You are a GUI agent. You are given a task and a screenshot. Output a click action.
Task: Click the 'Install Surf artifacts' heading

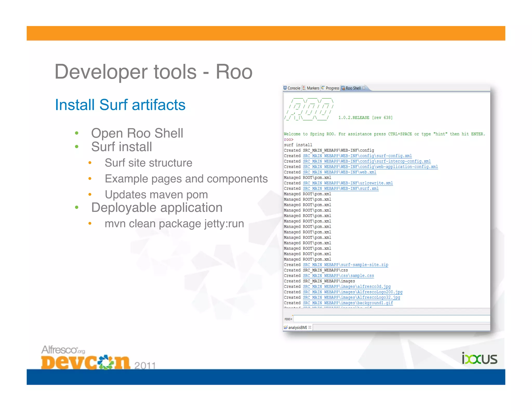[120, 105]
